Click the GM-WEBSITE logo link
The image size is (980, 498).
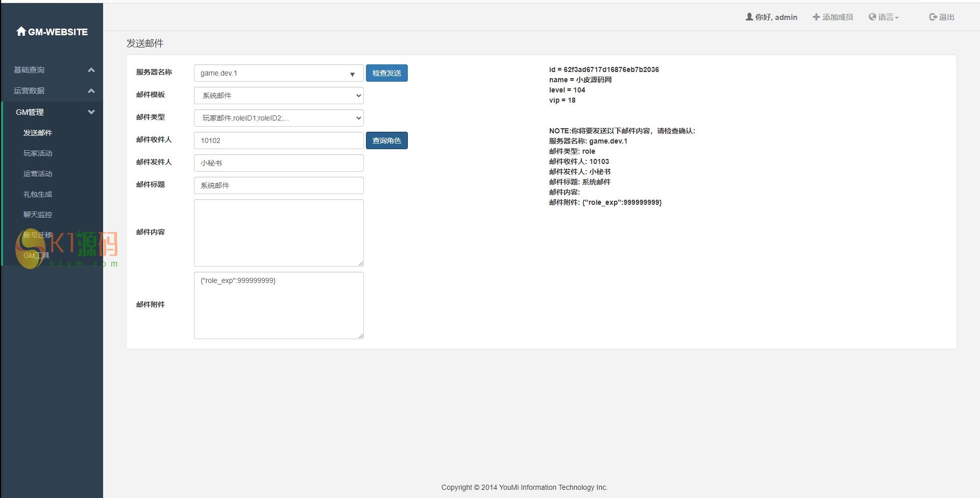[x=52, y=32]
